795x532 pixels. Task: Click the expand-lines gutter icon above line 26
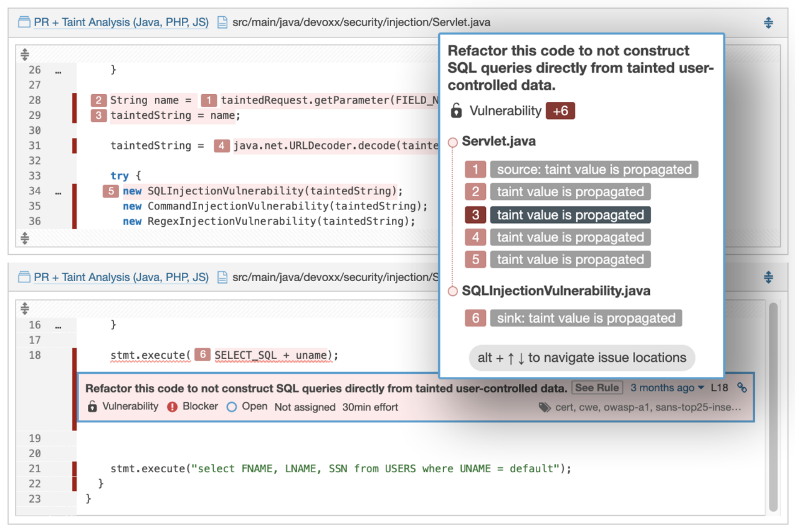coord(25,54)
